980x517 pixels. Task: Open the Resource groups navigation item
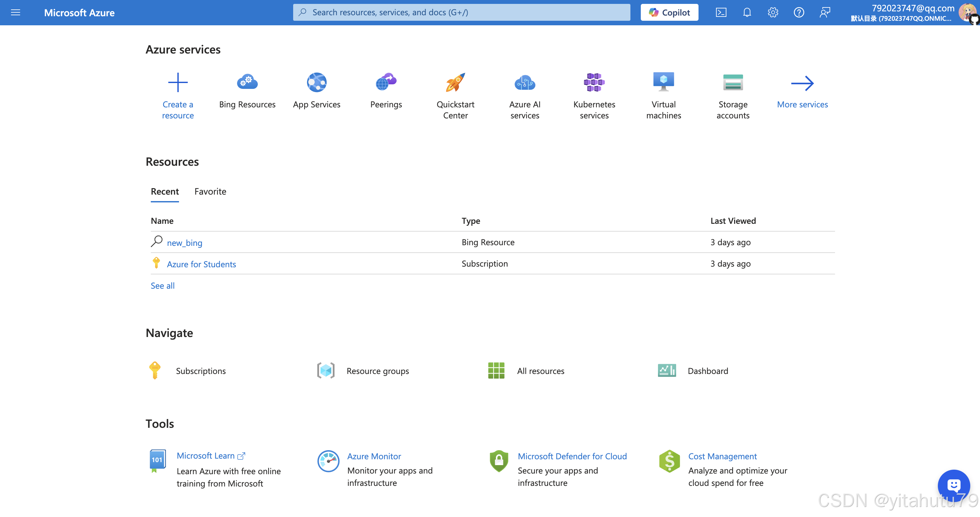(377, 370)
